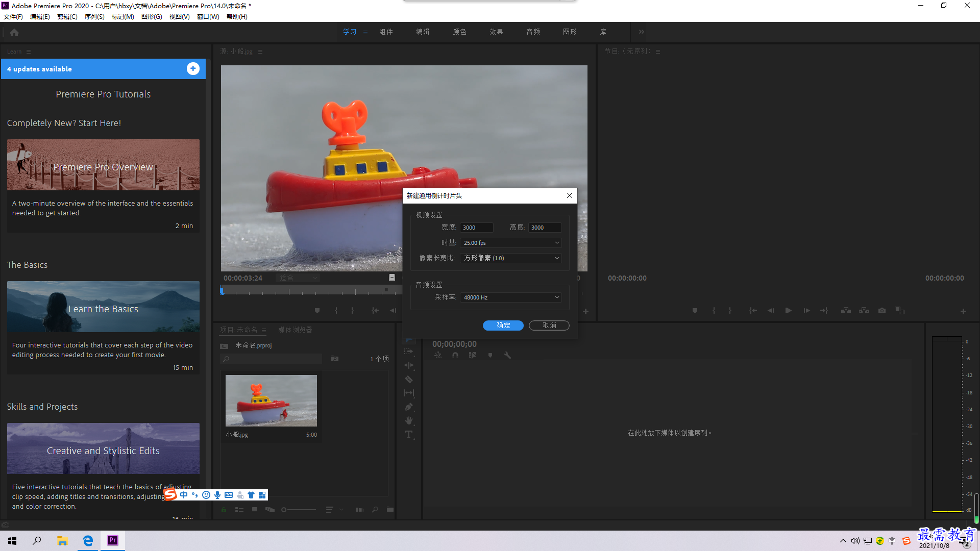Switch Project panel to List view
Image resolution: width=980 pixels, height=551 pixels.
coord(239,509)
